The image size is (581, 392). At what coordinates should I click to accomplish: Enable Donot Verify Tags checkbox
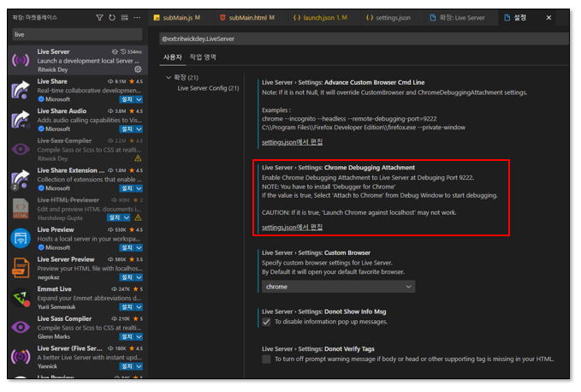266,359
